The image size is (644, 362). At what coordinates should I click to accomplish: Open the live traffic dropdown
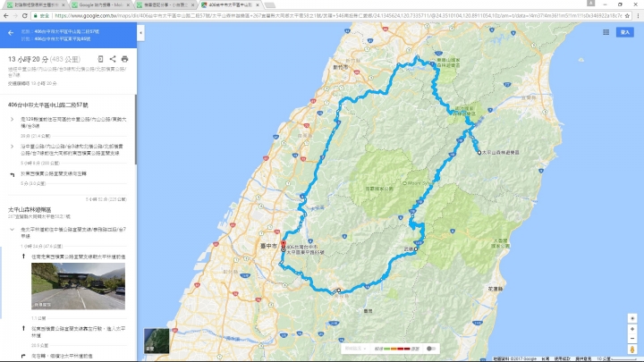click(356, 349)
